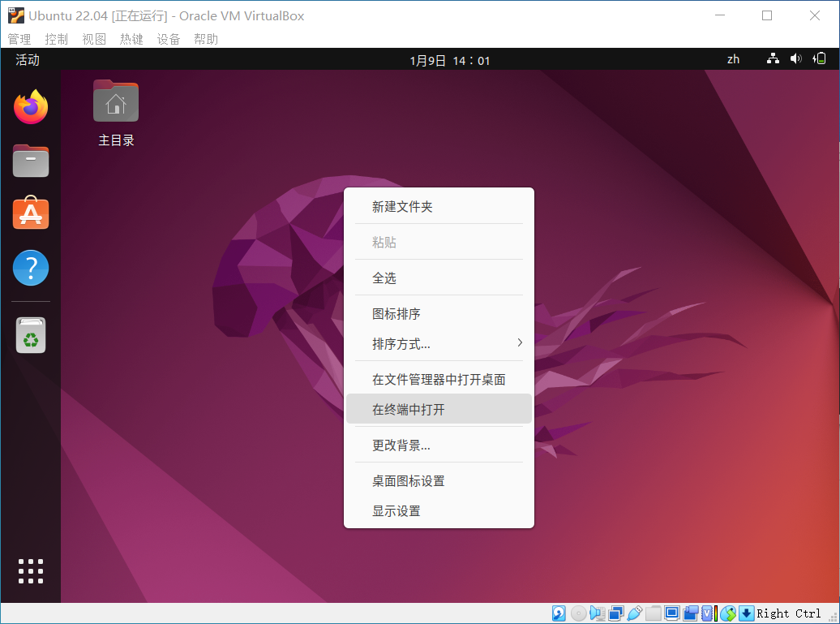Open the VirtualBox 控制 menu
Image resolution: width=840 pixels, height=624 pixels.
pos(56,39)
